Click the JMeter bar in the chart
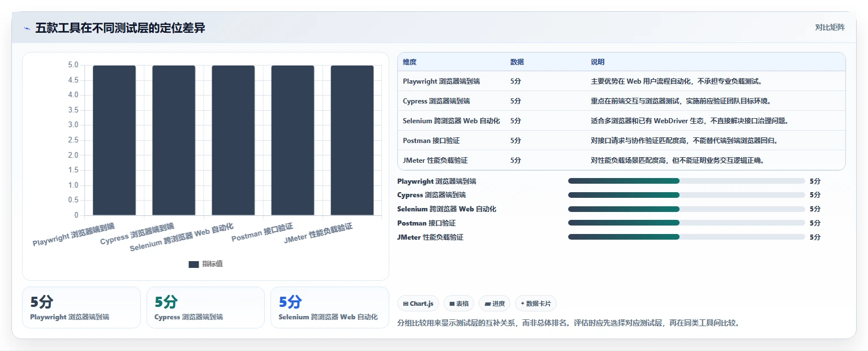The height and width of the screenshot is (351, 868). [352, 140]
